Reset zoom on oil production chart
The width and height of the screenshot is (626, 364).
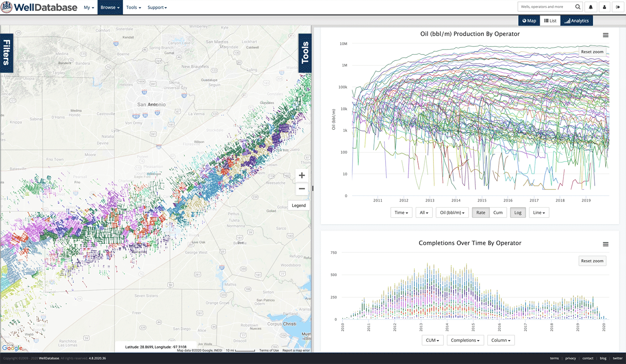[592, 52]
